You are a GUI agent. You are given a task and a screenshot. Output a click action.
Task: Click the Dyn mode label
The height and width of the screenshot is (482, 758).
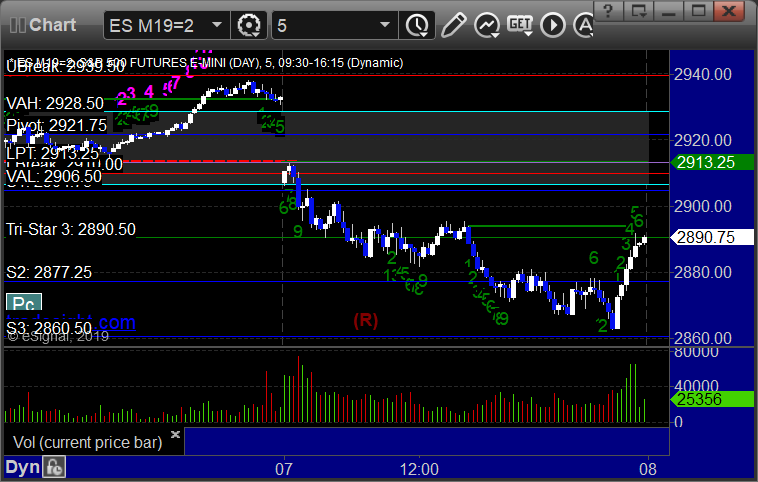pyautogui.click(x=22, y=467)
